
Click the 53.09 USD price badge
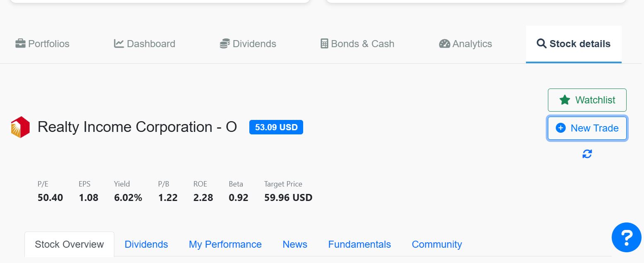pyautogui.click(x=276, y=127)
